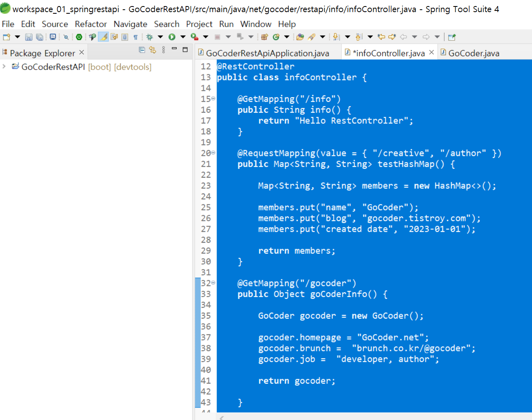
Task: Open the Previous Annotation dropdown arrow
Action: point(370,37)
